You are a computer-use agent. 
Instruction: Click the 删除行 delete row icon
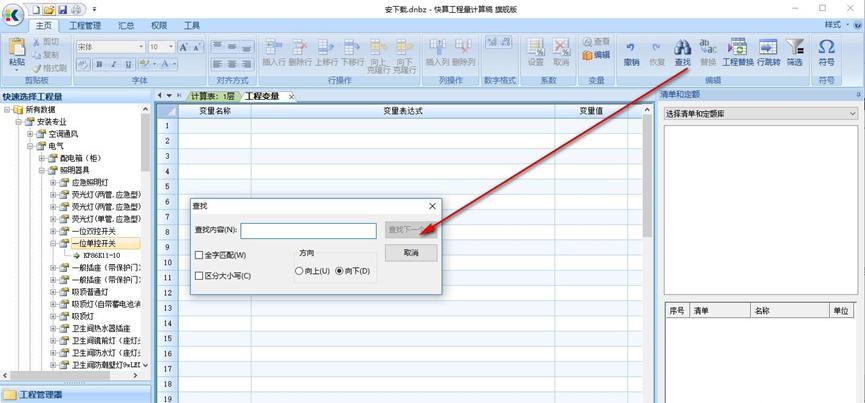coord(300,53)
